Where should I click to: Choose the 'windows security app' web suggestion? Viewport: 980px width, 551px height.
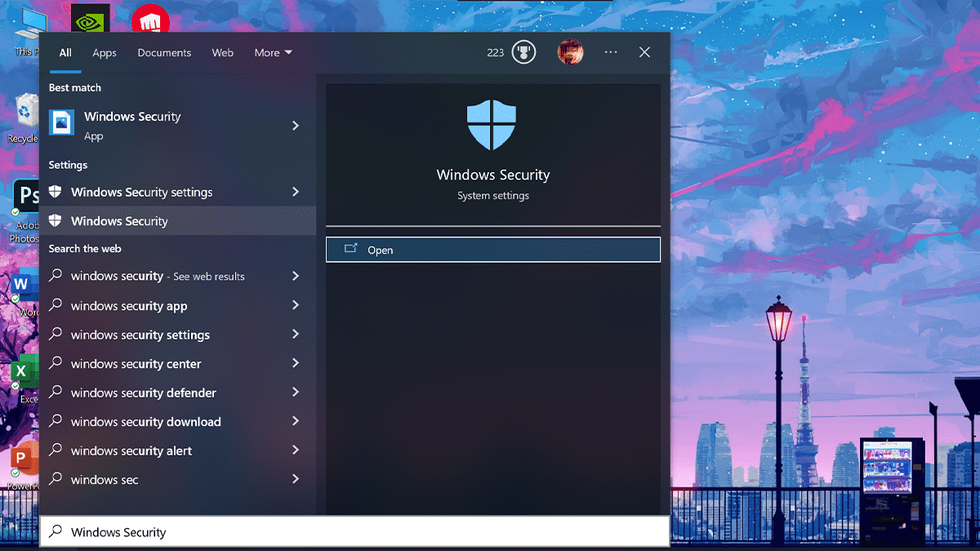pyautogui.click(x=177, y=305)
